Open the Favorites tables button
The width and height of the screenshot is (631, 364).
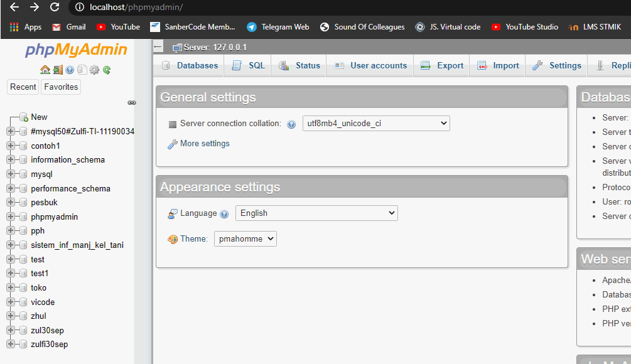click(61, 87)
